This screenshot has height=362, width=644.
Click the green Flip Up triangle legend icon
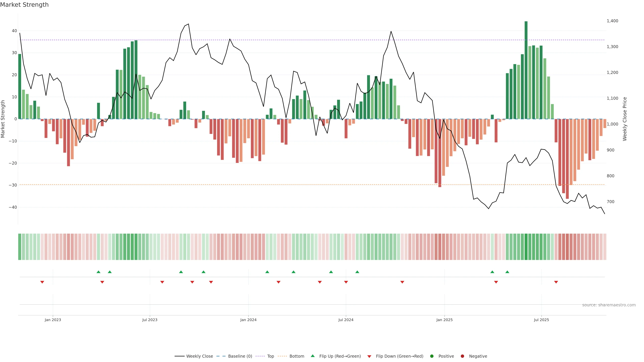312,356
